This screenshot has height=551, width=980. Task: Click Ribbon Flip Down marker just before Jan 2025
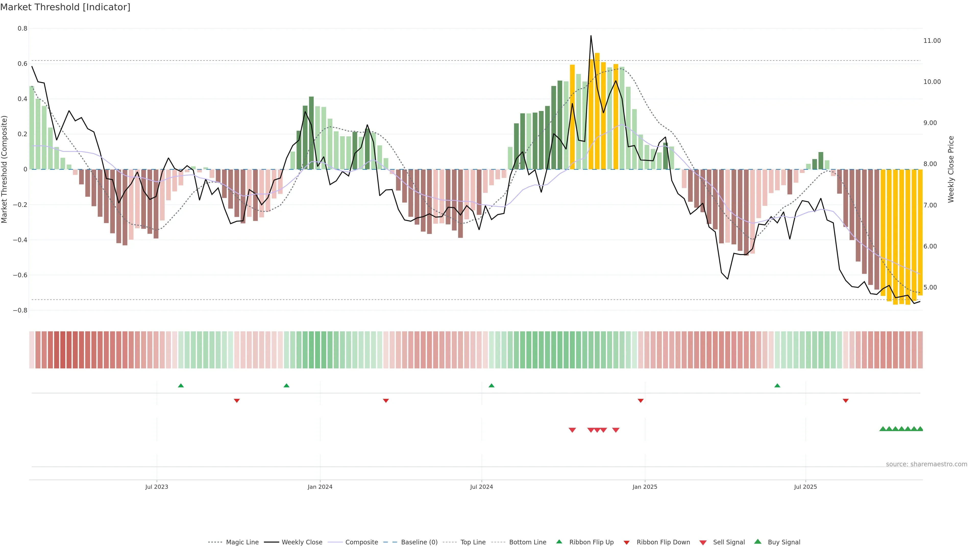click(640, 401)
